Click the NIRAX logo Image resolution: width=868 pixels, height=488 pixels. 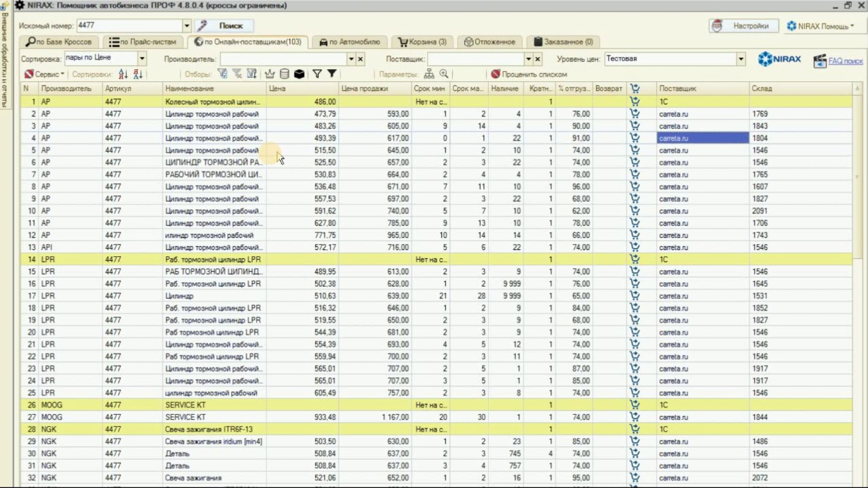click(779, 59)
